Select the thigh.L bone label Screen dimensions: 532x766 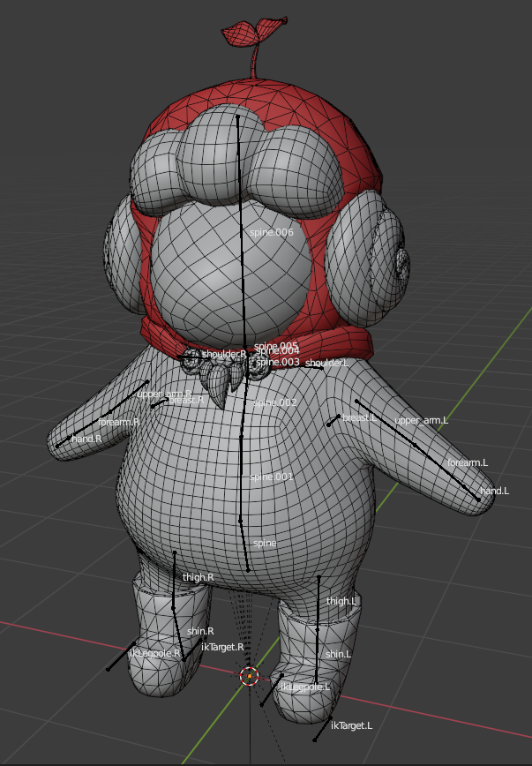pos(341,601)
